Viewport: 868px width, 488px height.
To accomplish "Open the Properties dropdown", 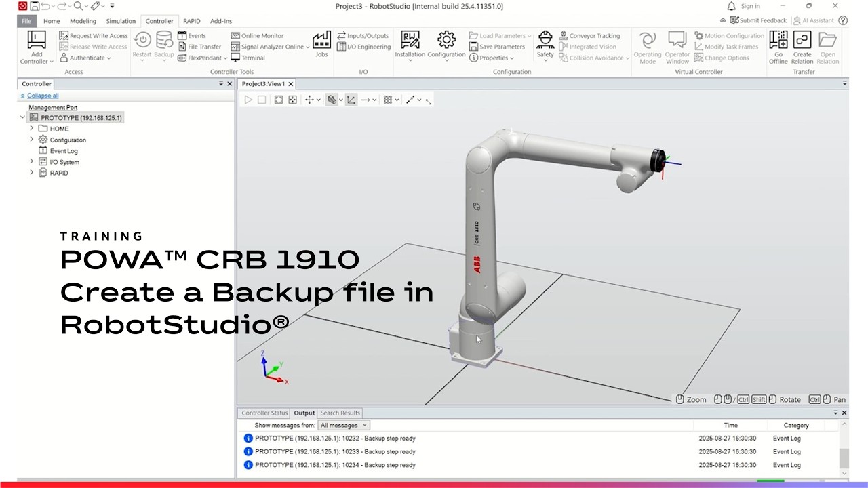I will tap(492, 58).
